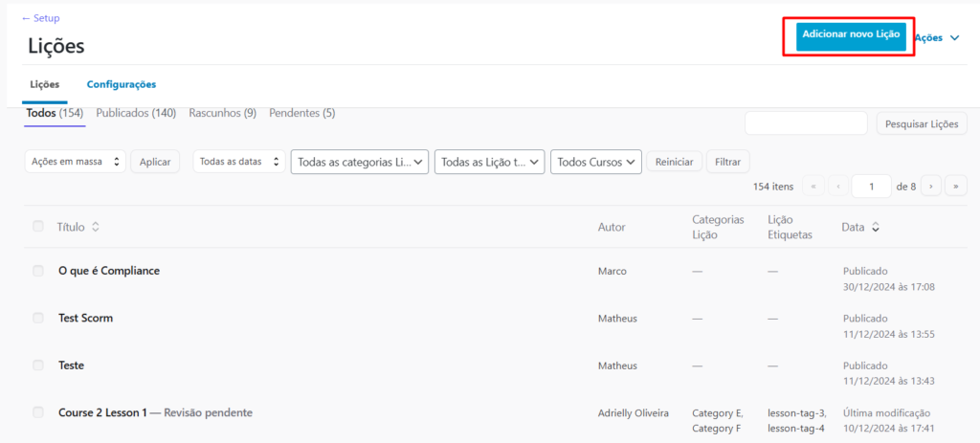Check the box for O que é Compliance
980x443 pixels.
point(38,271)
